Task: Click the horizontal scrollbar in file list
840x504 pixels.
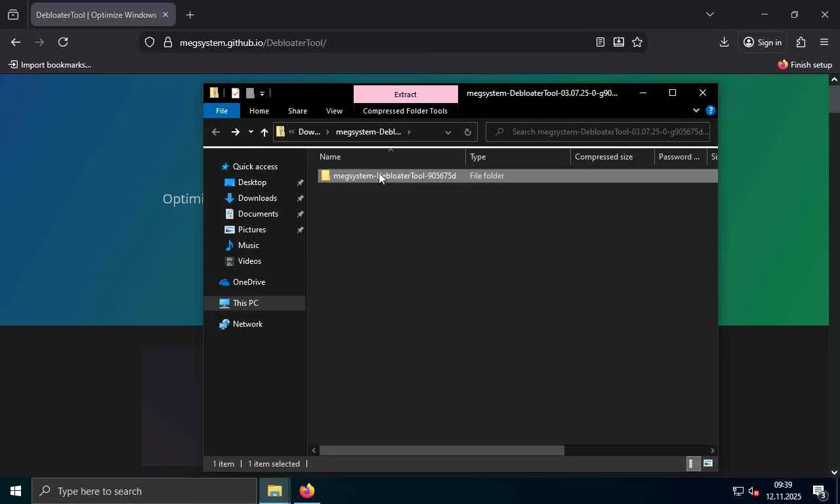Action: tap(442, 451)
